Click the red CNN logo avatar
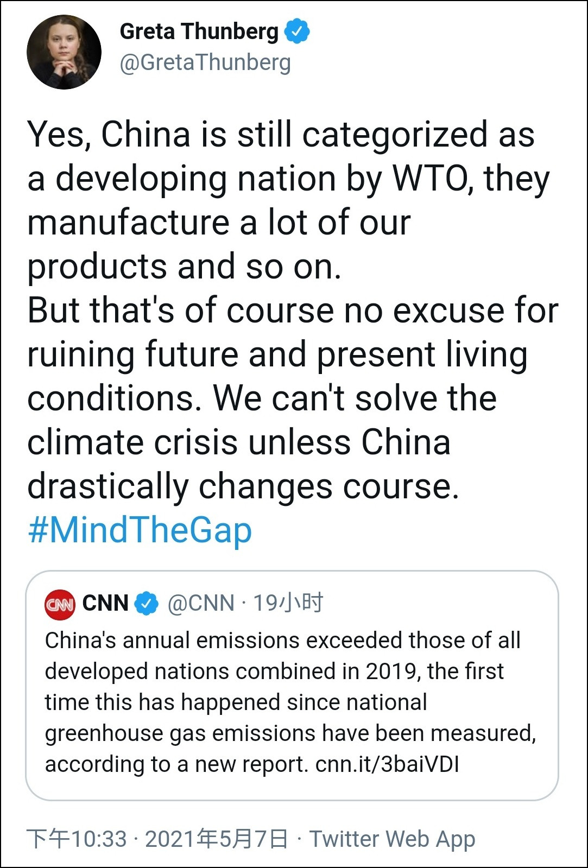Viewport: 588px width, 868px height. (60, 604)
